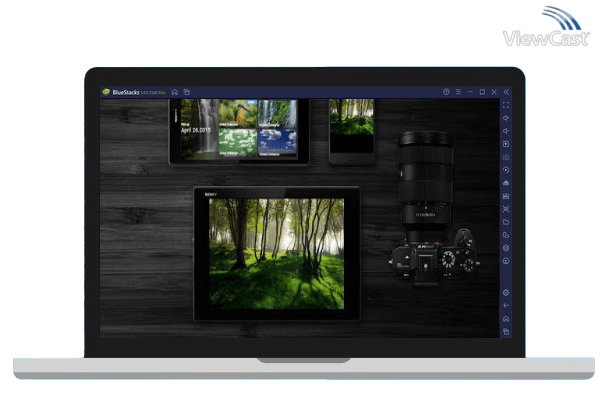The width and height of the screenshot is (602, 414).
Task: Open the help question-mark icon
Action: 446,92
